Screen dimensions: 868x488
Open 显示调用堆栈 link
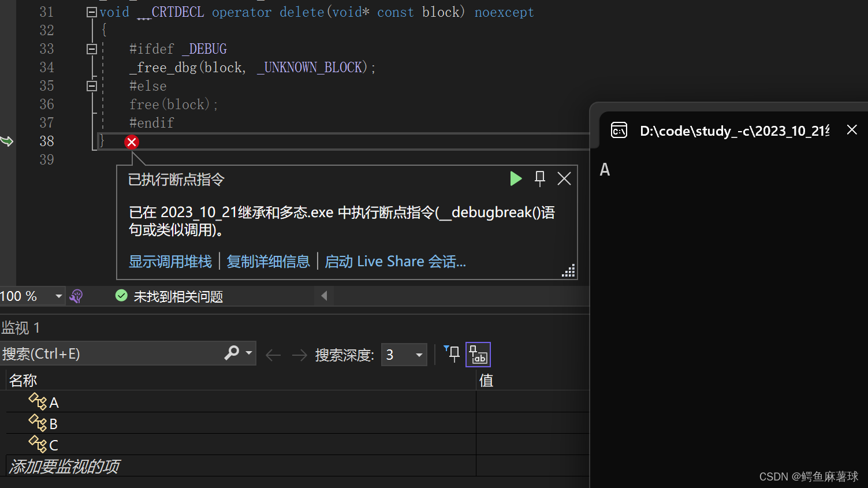tap(170, 262)
